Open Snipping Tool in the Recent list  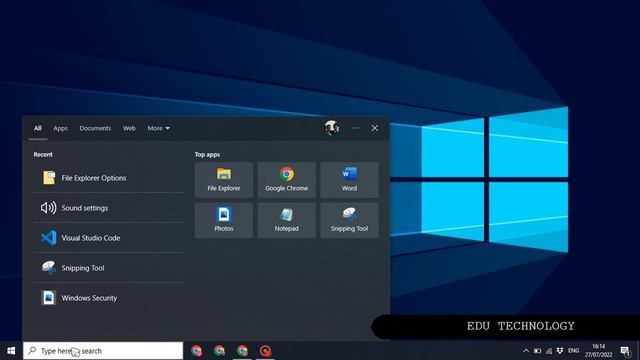pyautogui.click(x=109, y=268)
